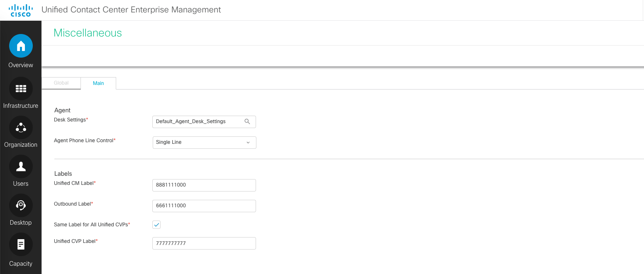
Task: Open the Capacity document icon
Action: tap(21, 245)
